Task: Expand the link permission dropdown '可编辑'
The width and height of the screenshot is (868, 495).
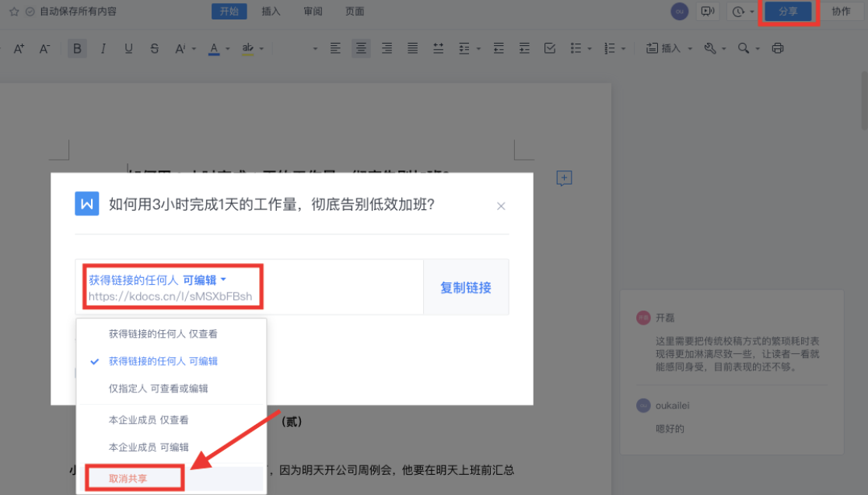Action: (205, 280)
